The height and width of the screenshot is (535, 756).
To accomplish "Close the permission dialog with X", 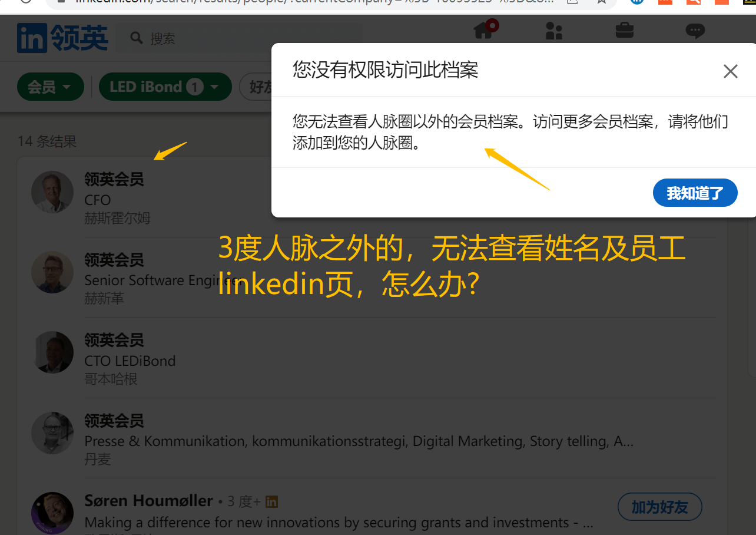I will 730,72.
